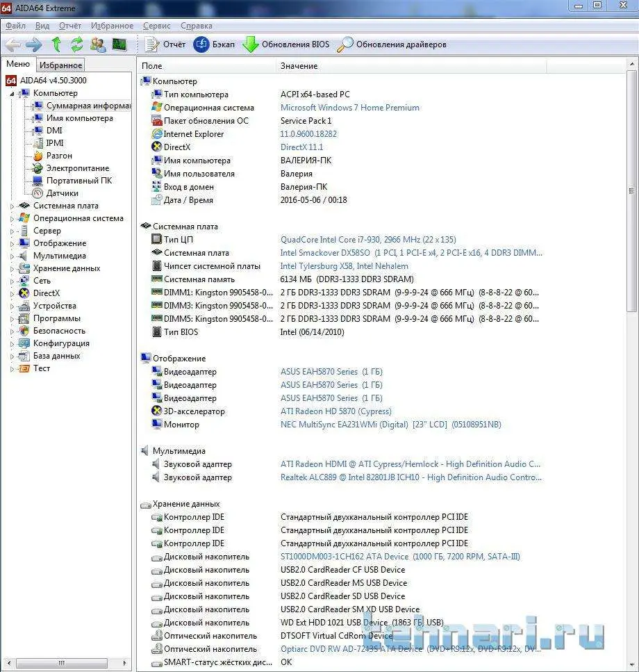
Task: Select Разгон tree item
Action: 52,156
